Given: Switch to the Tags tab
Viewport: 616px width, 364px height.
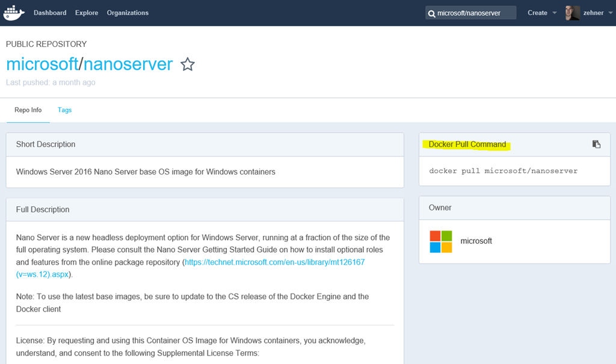Looking at the screenshot, I should point(64,110).
